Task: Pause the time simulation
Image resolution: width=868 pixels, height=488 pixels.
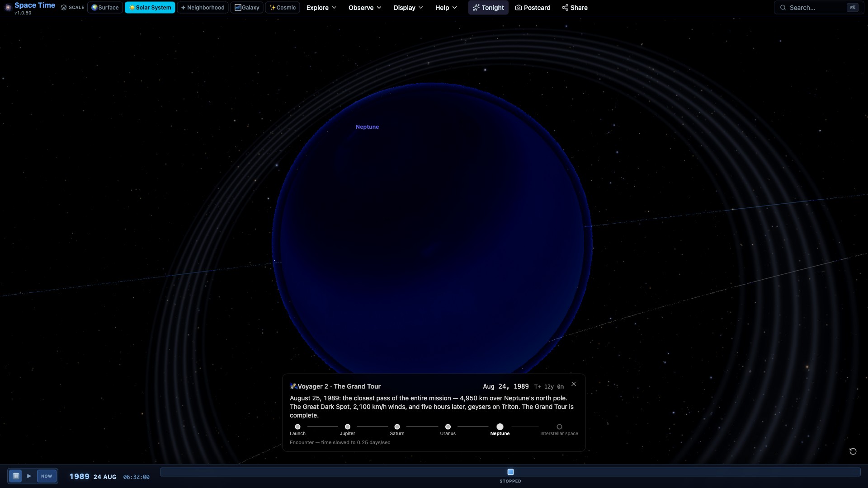Action: [x=16, y=476]
